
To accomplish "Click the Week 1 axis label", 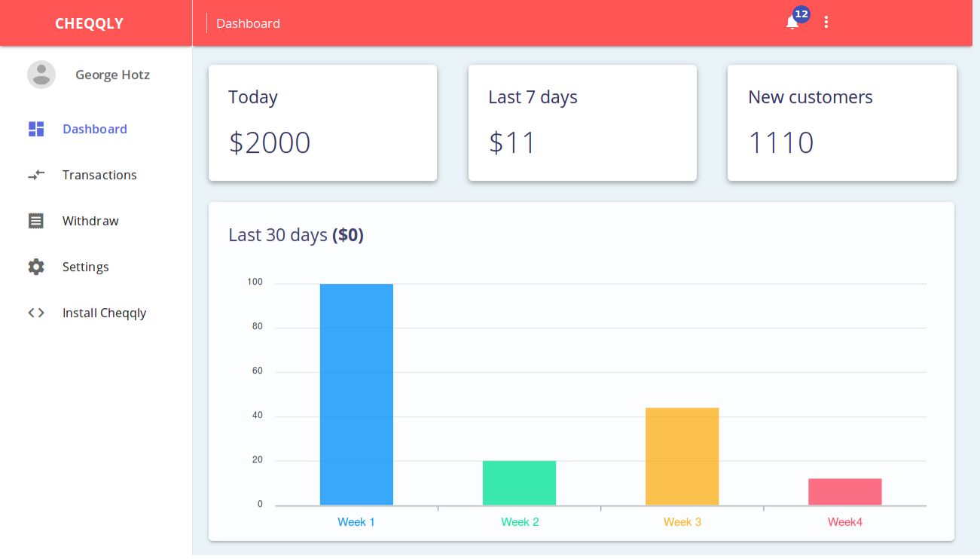I will (x=356, y=522).
